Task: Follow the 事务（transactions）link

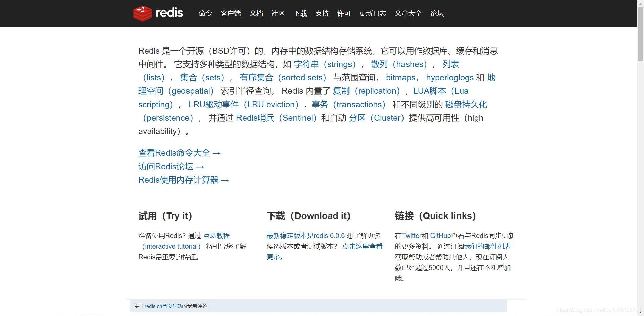Action: (x=349, y=104)
